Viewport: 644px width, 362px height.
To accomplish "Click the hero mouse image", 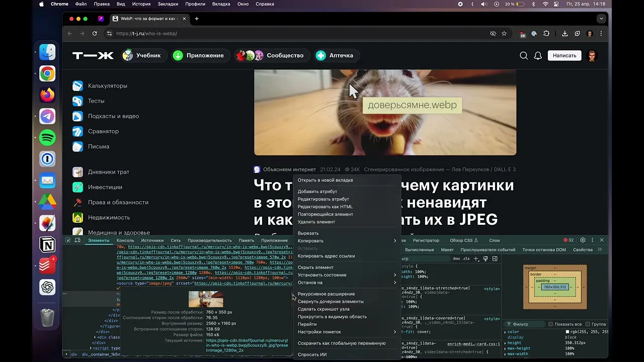I will 385,113.
